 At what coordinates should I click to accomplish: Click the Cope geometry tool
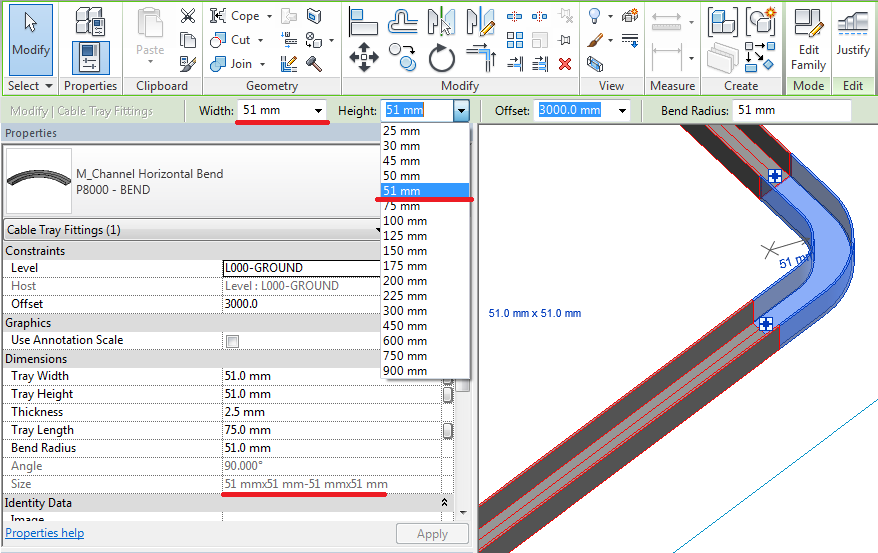[235, 16]
